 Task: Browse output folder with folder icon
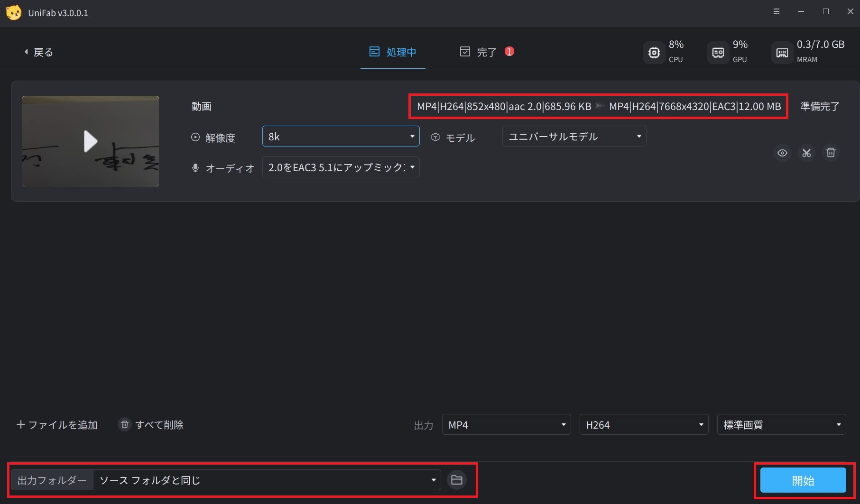pyautogui.click(x=457, y=480)
